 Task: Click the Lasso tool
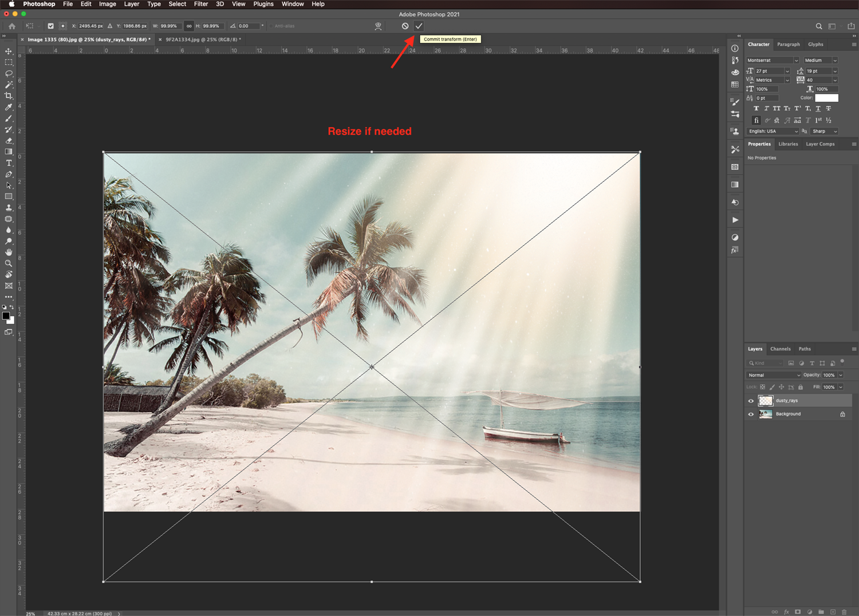pyautogui.click(x=9, y=73)
